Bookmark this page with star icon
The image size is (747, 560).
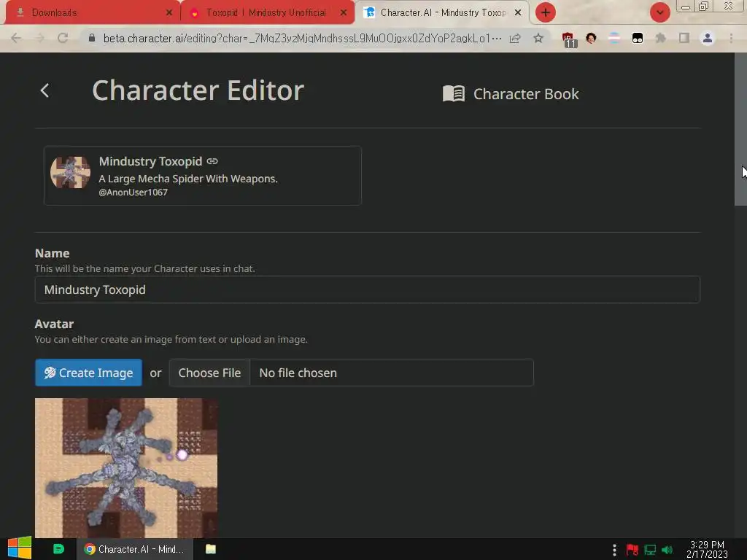click(538, 38)
